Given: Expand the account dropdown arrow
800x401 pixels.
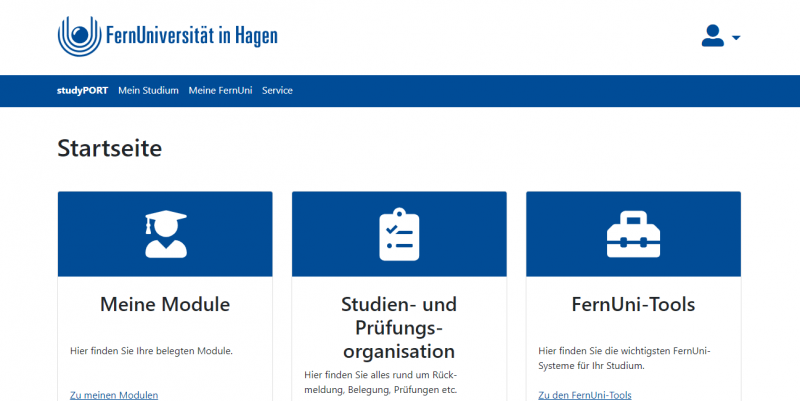Looking at the screenshot, I should pos(736,38).
